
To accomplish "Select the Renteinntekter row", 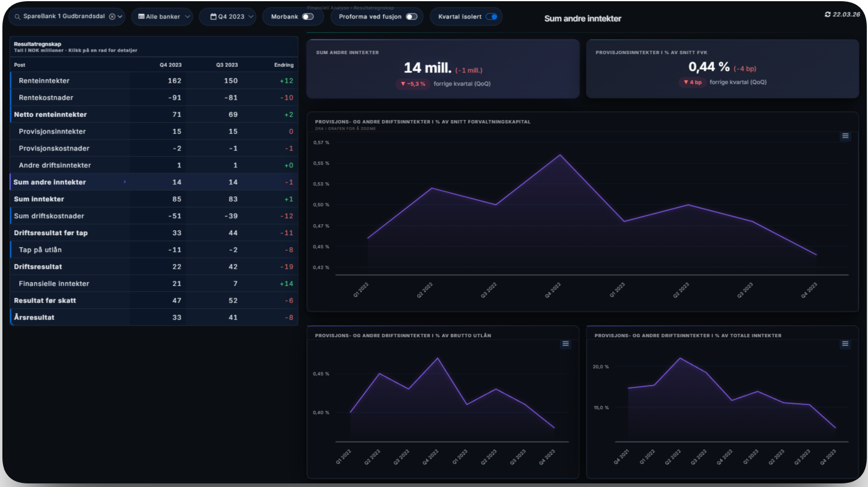I will click(154, 80).
